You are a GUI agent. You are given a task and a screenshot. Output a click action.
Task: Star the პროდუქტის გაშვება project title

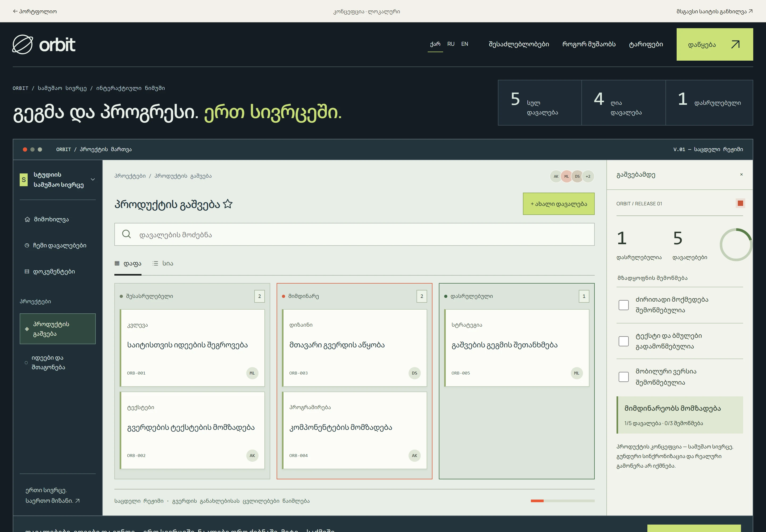[x=228, y=204]
